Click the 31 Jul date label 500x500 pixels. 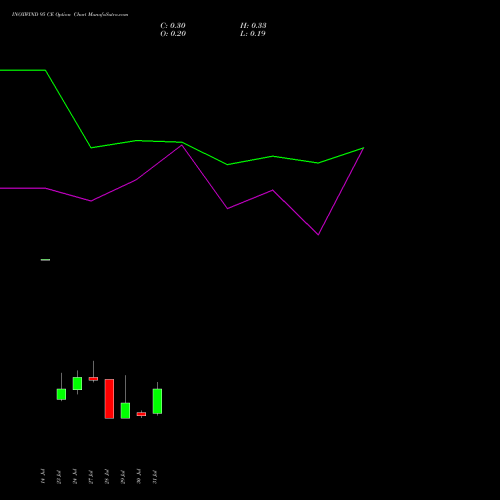[x=155, y=476]
